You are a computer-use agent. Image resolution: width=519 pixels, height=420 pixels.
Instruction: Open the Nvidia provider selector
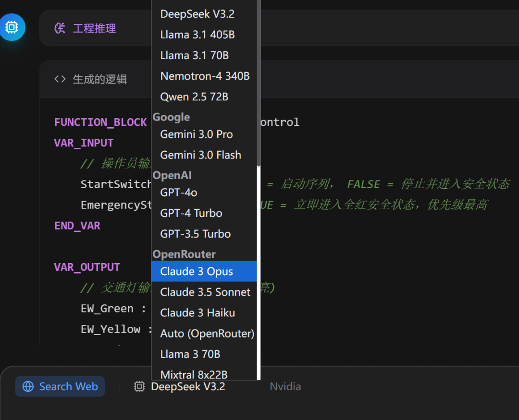point(285,386)
